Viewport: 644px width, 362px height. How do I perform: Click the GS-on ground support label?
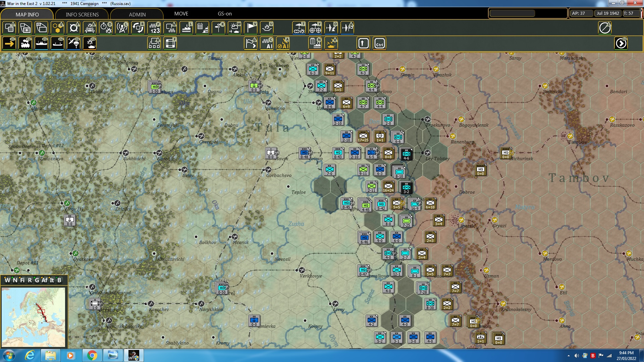[225, 14]
